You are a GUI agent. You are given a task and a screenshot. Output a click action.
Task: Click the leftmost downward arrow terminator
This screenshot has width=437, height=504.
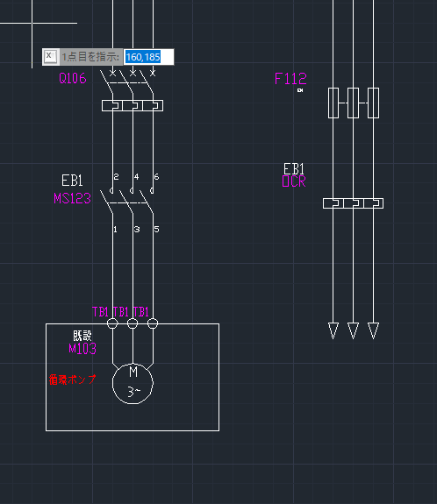(333, 330)
